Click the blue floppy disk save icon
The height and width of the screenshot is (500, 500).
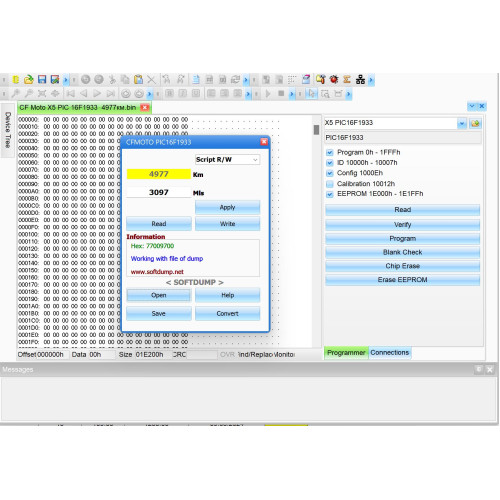42,79
